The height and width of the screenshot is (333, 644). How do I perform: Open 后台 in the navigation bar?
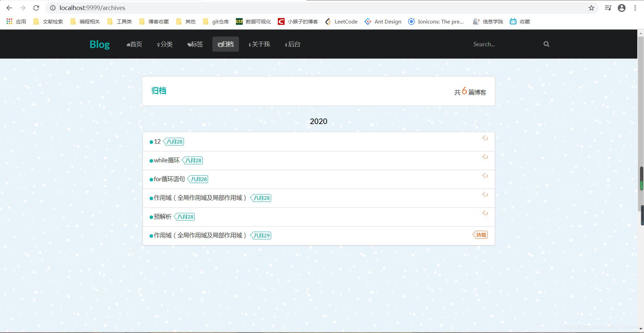[x=293, y=44]
